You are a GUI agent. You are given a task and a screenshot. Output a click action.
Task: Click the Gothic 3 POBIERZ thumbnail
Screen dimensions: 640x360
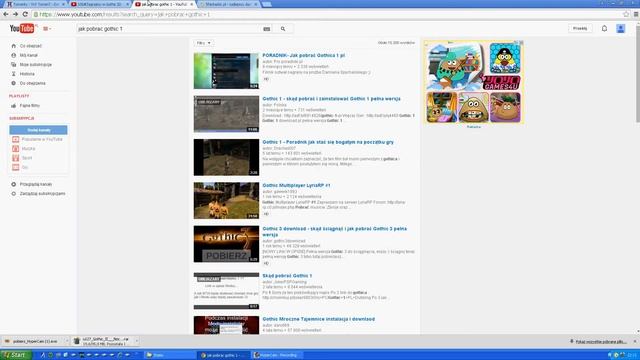226,244
